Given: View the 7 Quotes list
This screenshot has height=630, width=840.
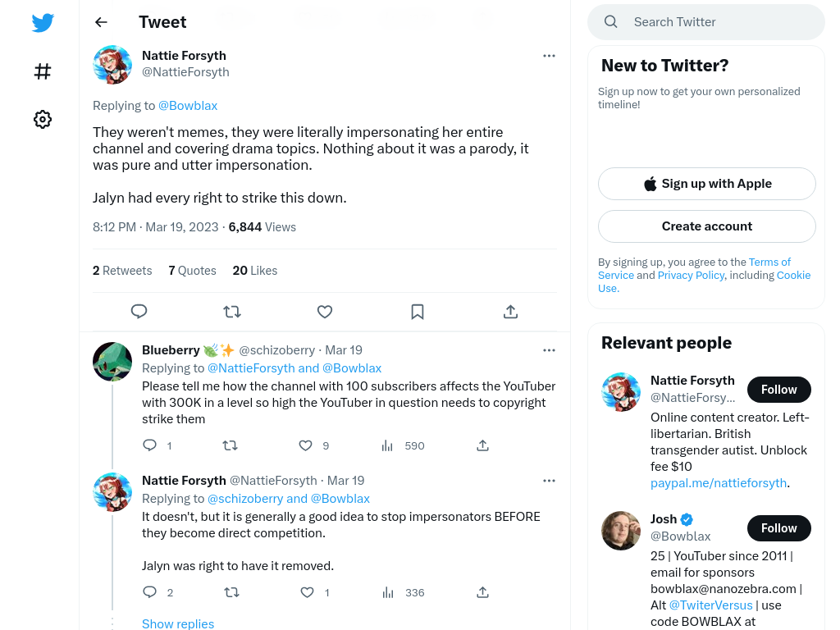Looking at the screenshot, I should pyautogui.click(x=192, y=271).
